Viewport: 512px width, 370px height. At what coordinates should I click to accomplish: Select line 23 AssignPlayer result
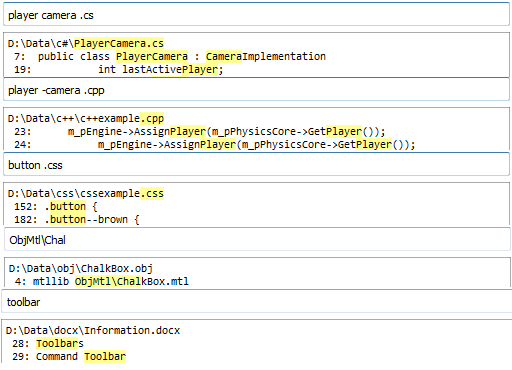(x=200, y=132)
